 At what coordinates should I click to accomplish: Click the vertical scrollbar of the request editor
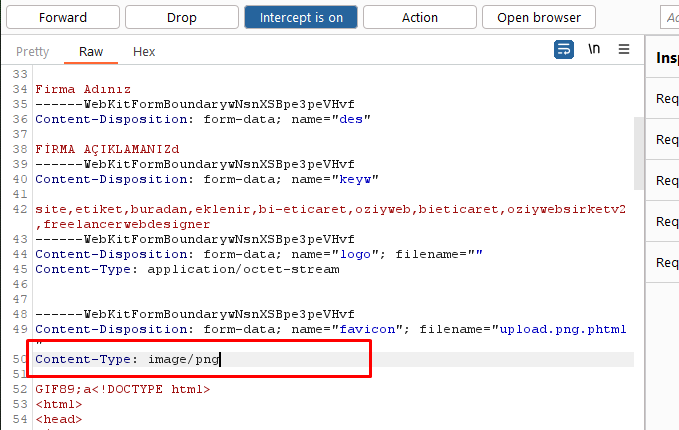click(638, 154)
